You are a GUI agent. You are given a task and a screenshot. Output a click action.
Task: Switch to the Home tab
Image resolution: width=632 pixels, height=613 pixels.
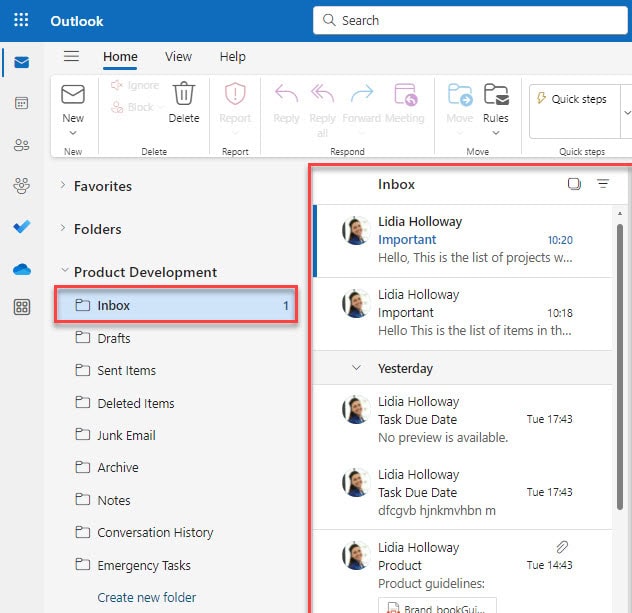pyautogui.click(x=120, y=56)
